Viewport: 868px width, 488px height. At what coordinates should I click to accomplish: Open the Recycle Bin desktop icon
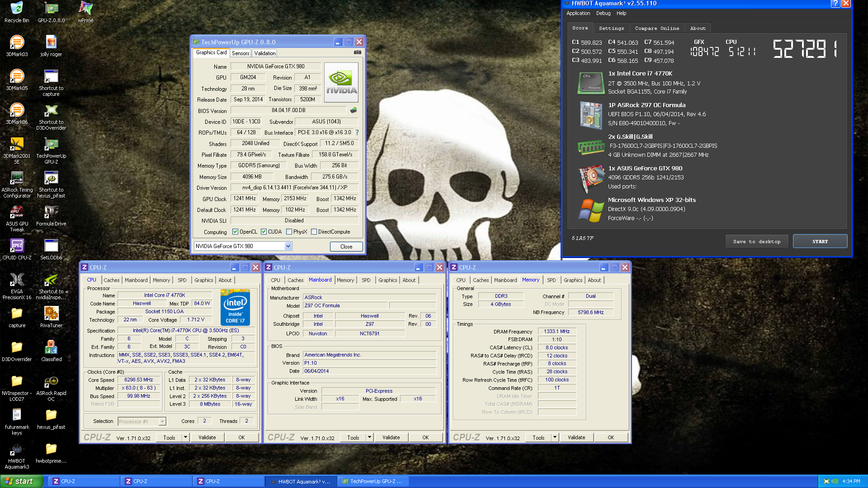[x=17, y=12]
